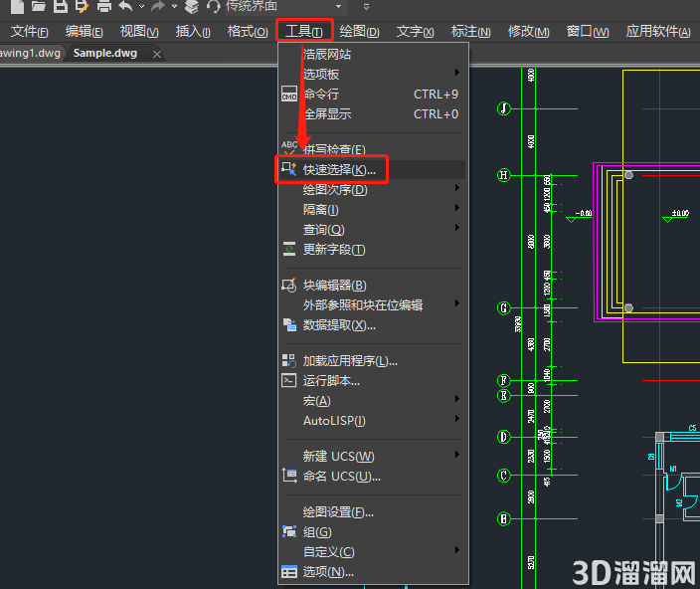Screen dimensions: 700x589
Task: Click the Layers stack icon in toolbar
Action: 192,6
